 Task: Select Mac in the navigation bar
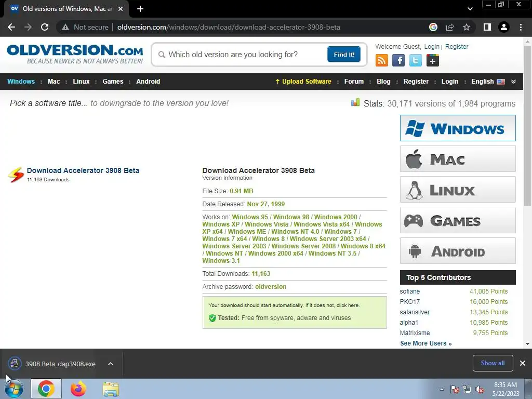coord(54,82)
